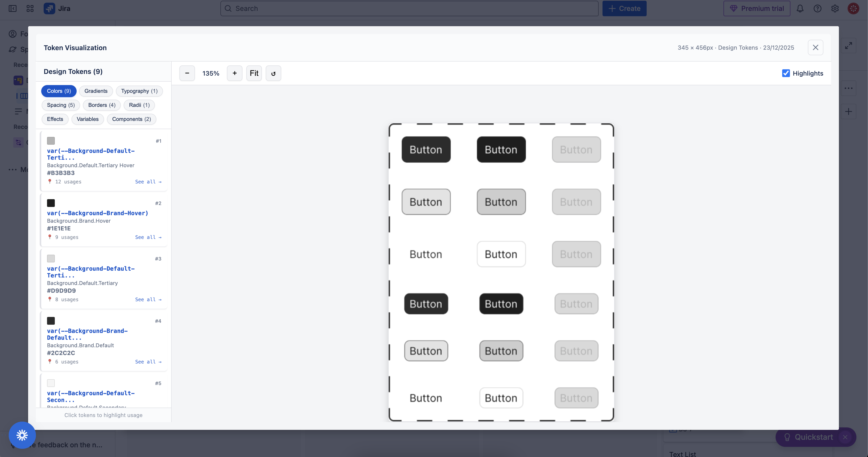Click the Borders (4) filter chip
Viewport: 868px width, 457px height.
102,105
